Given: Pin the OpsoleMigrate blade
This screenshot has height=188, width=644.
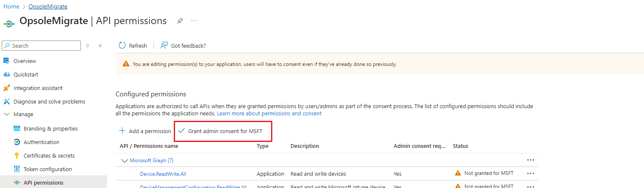Looking at the screenshot, I should [180, 21].
